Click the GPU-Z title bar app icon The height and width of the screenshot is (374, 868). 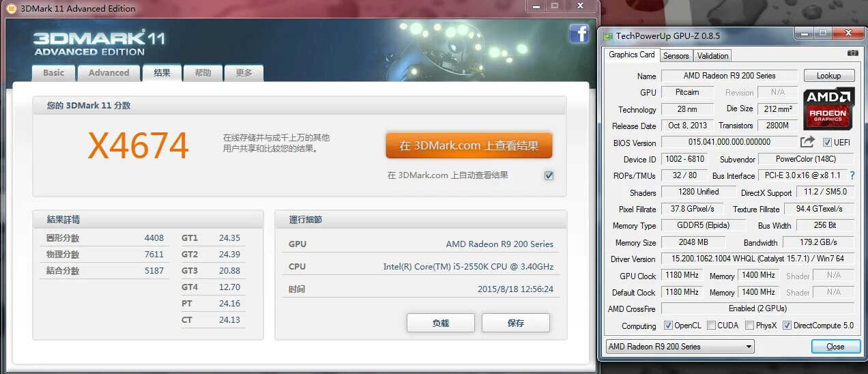click(607, 36)
